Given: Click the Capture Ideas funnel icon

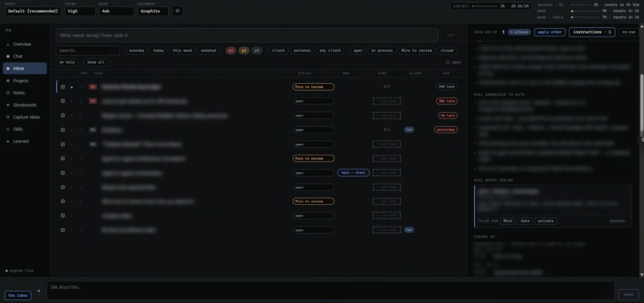Looking at the screenshot, I should coord(8,117).
